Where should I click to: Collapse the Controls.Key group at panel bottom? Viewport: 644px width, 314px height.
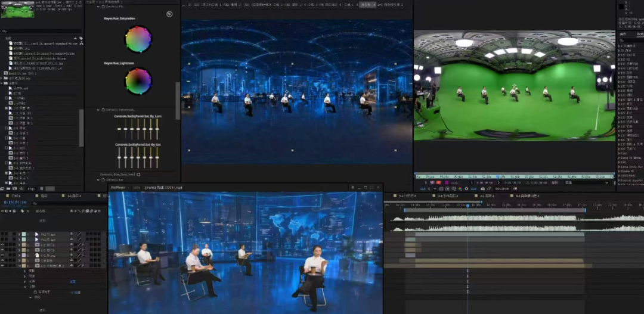[98, 180]
